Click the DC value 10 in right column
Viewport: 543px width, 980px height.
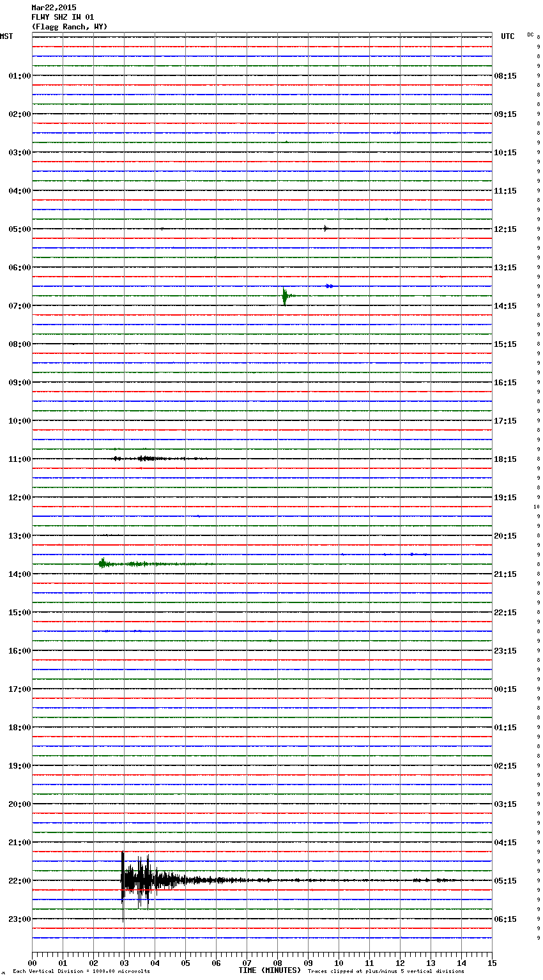click(537, 507)
